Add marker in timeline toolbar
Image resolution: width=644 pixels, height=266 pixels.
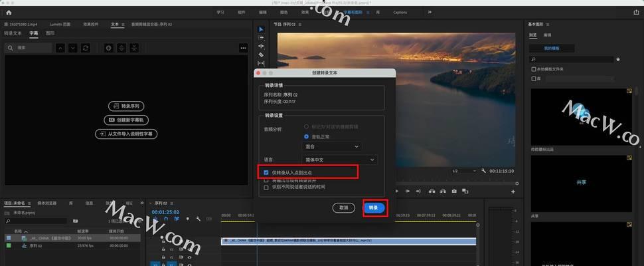pos(188,219)
